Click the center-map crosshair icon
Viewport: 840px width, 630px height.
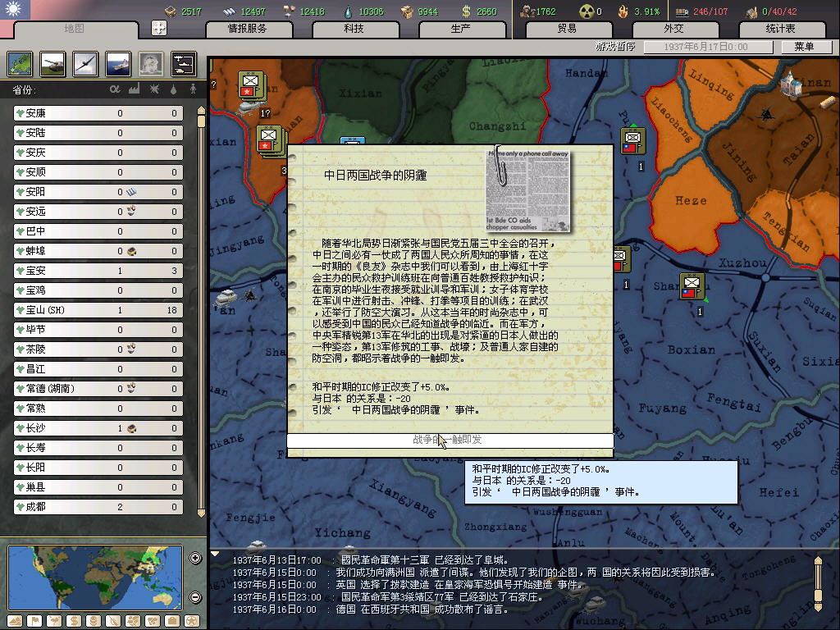pos(159,28)
